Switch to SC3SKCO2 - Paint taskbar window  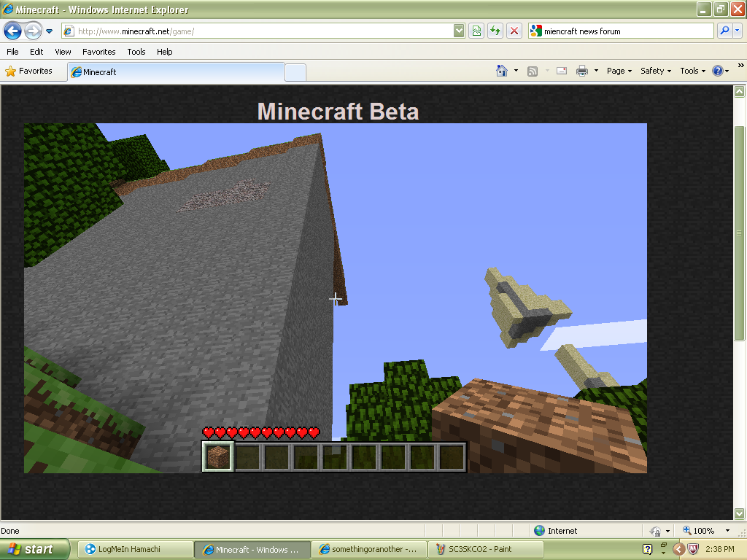[486, 549]
